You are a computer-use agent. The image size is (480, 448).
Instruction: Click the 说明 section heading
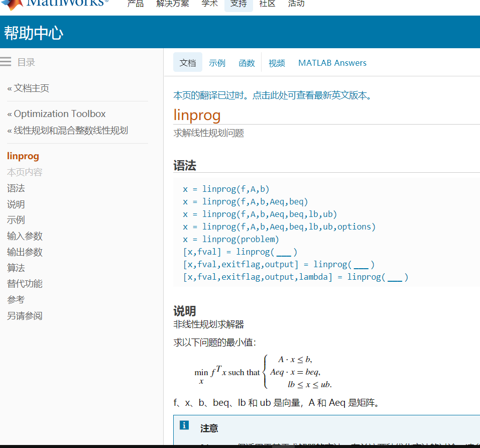point(185,311)
